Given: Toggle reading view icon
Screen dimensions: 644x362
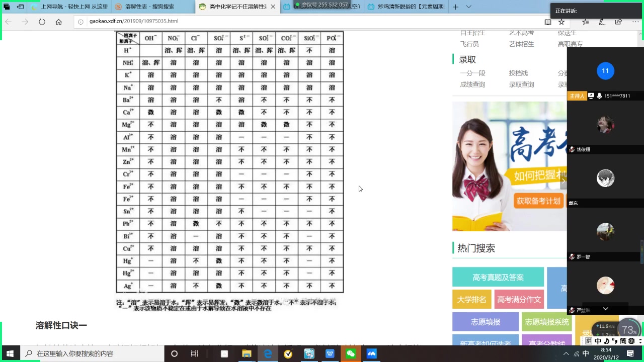Looking at the screenshot, I should (548, 22).
